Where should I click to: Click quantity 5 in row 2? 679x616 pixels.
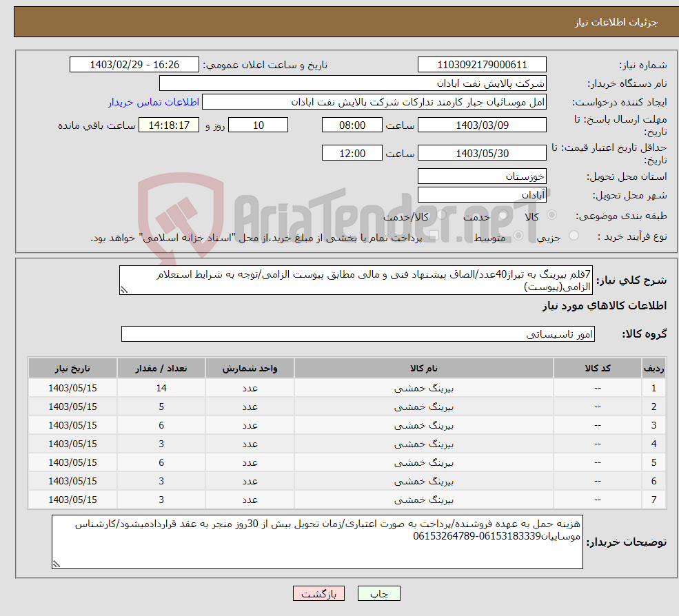(161, 407)
